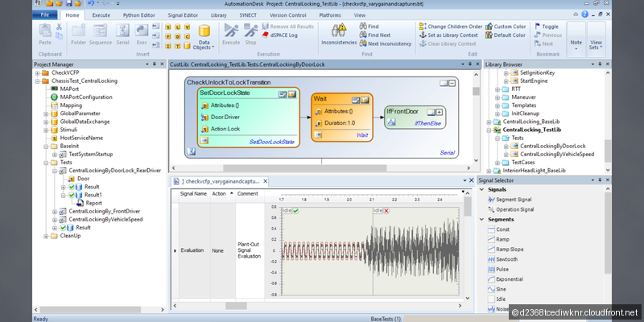Image resolution: width=644 pixels, height=322 pixels.
Task: Apply the Default Color option
Action: pos(506,35)
